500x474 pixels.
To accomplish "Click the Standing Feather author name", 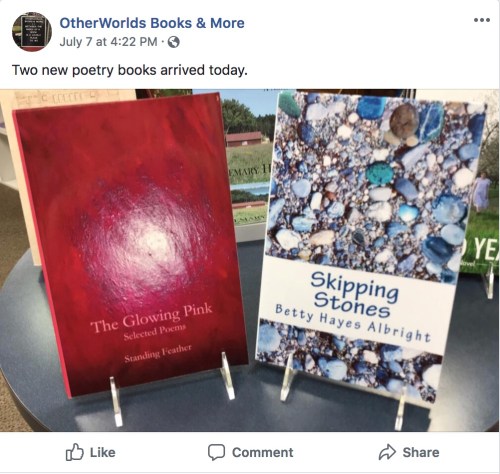I will coord(158,353).
